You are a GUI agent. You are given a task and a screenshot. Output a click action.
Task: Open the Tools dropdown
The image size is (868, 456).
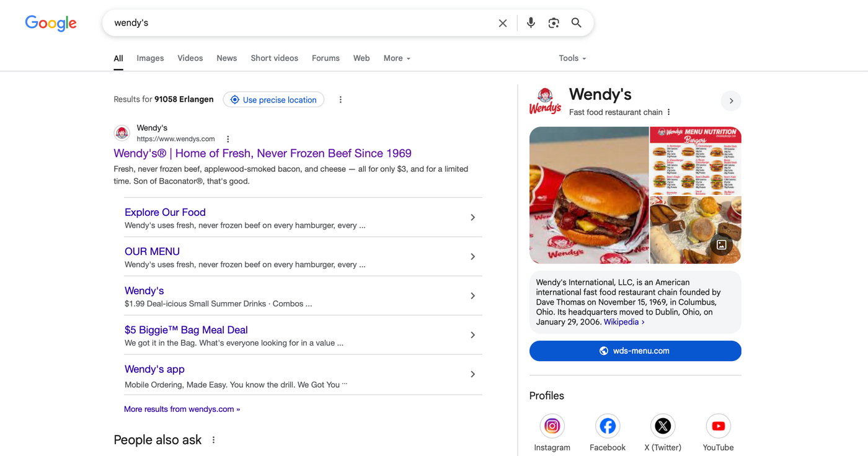(x=572, y=58)
